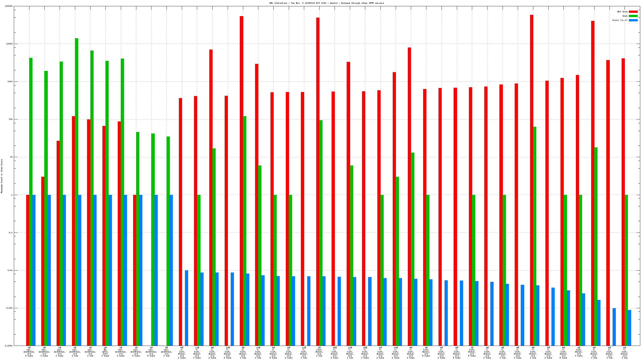644x362 pixels.
Task: Click the blue Score legend swatch
Action: coord(633,20)
